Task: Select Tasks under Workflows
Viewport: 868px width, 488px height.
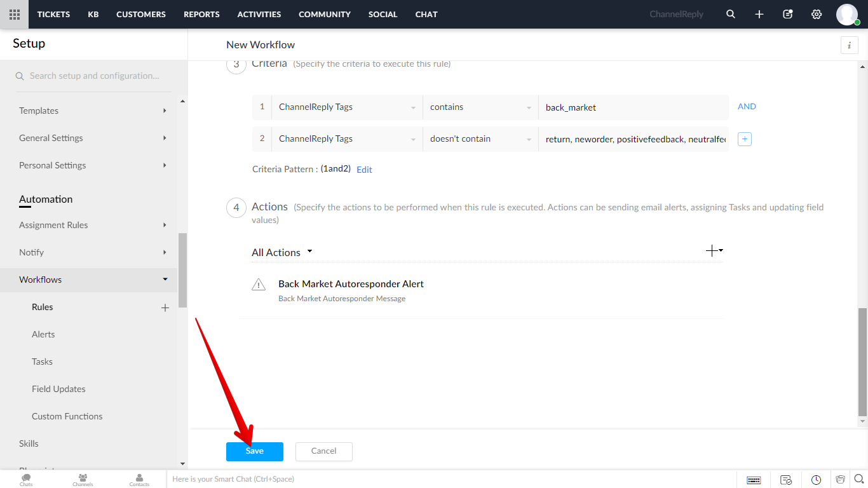Action: coord(42,362)
